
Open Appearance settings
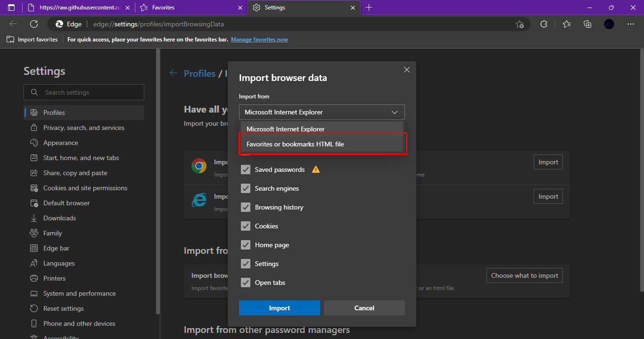(84, 143)
